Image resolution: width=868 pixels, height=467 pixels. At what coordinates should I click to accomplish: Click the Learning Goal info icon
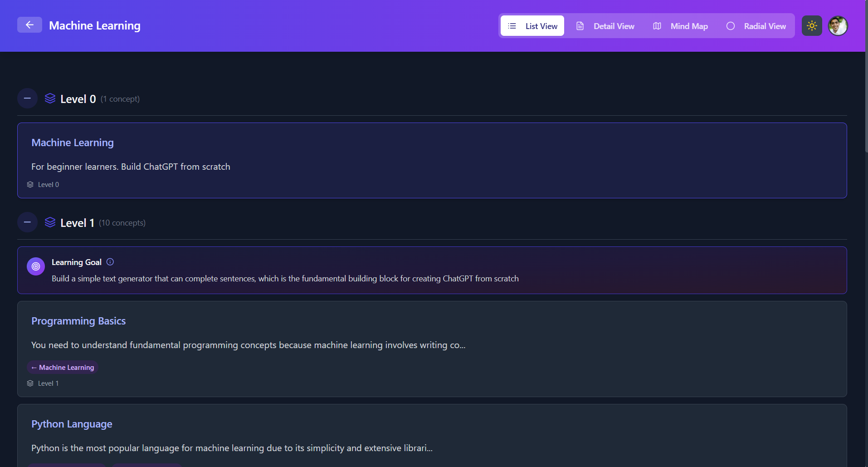(110, 262)
